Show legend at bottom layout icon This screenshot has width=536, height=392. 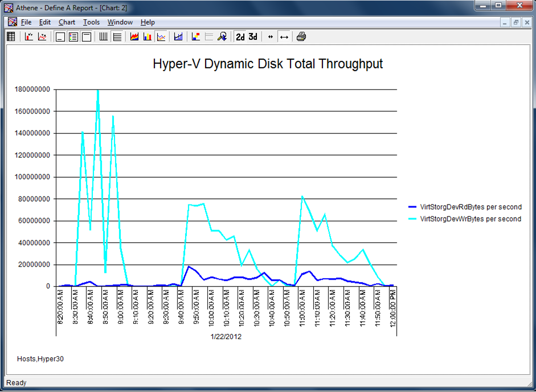coord(60,36)
